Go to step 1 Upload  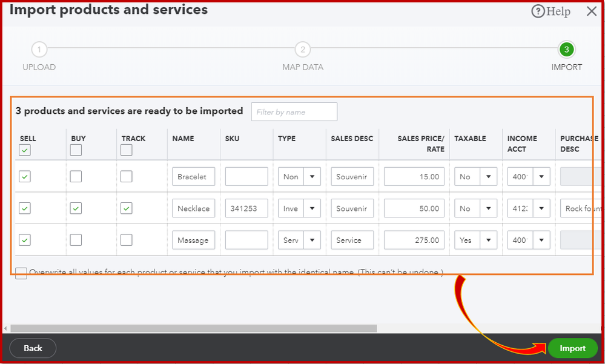39,50
